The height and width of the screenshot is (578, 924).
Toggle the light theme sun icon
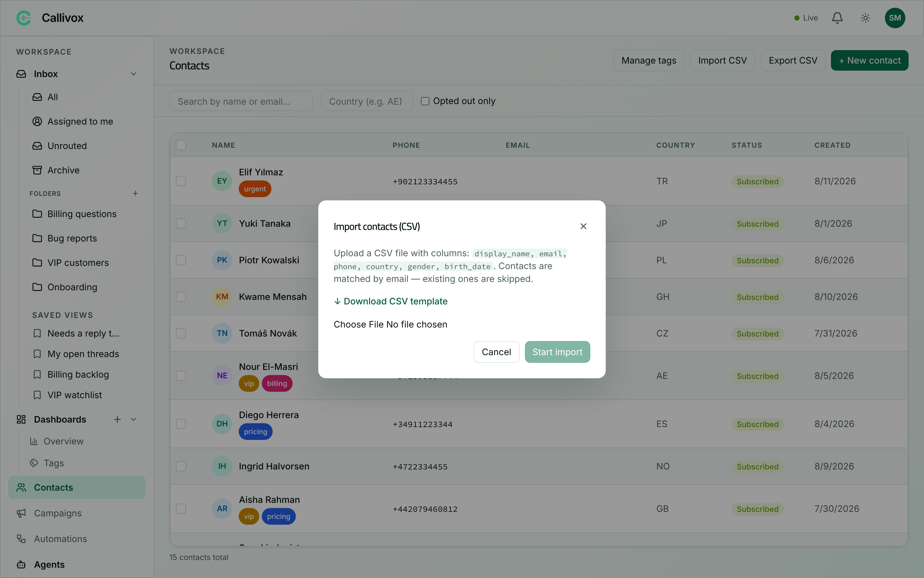pos(865,18)
